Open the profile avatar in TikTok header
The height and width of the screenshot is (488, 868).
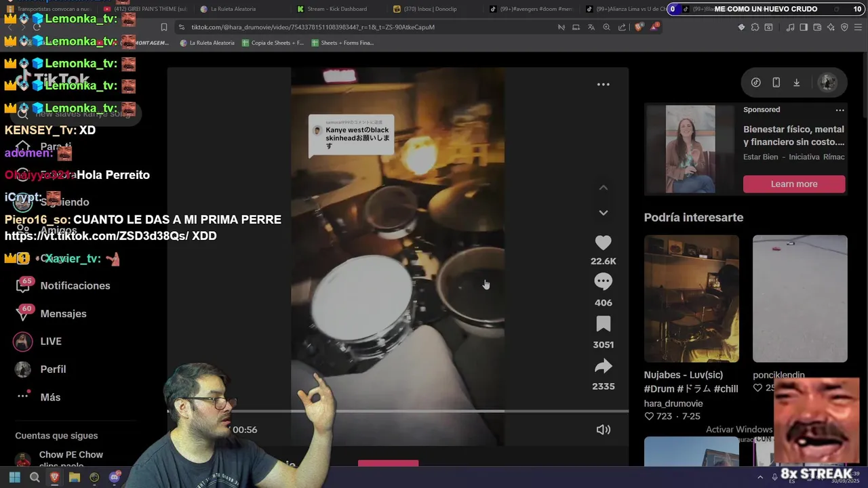(x=827, y=83)
